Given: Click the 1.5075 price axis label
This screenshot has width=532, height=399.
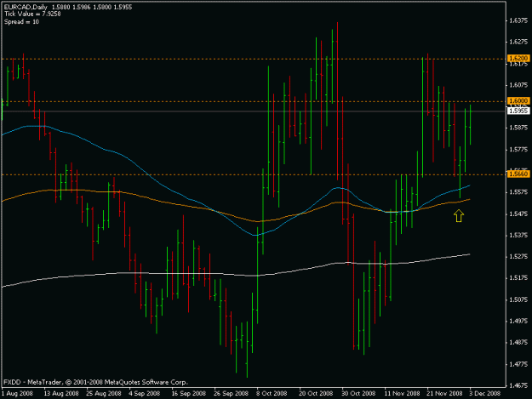Looking at the screenshot, I should click(x=518, y=299).
